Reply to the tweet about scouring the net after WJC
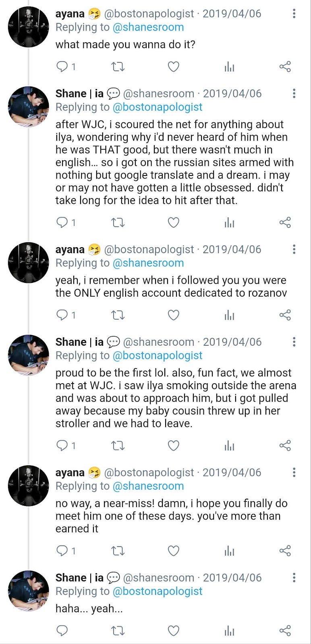 tap(62, 223)
